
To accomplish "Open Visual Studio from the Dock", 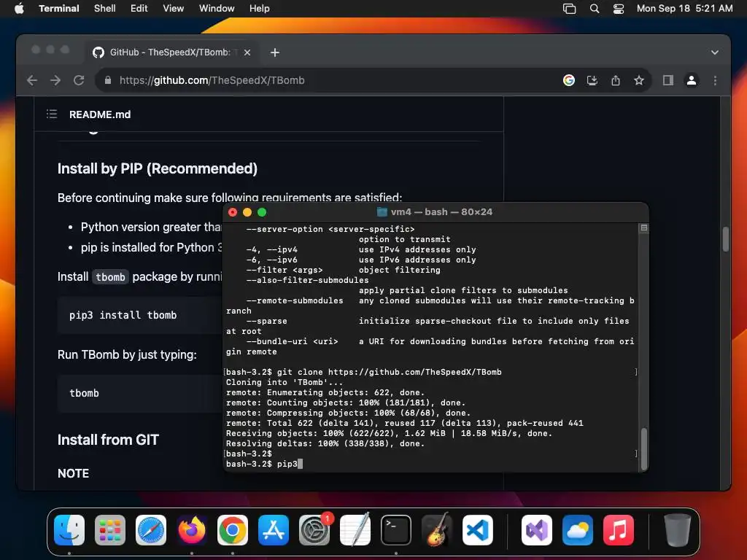I will 537,530.
